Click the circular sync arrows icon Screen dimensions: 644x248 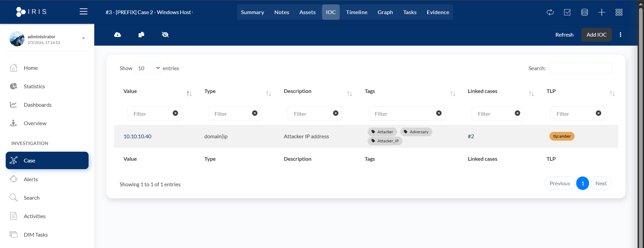pos(550,12)
